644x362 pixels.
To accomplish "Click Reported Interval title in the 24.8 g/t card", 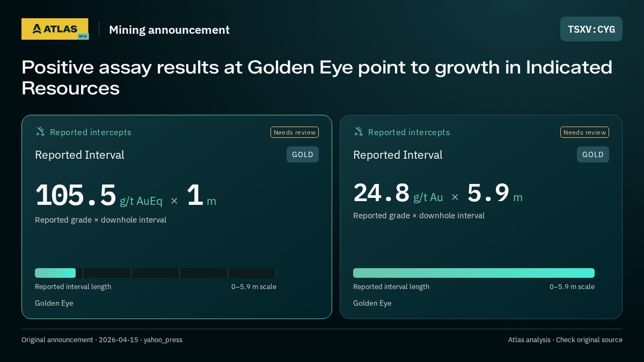I will [398, 155].
